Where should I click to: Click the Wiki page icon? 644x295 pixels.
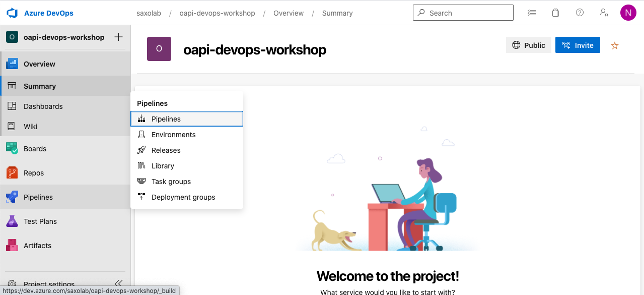(x=12, y=126)
